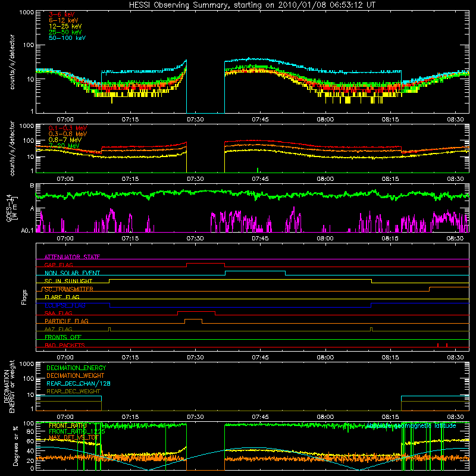The width and height of the screenshot is (476, 476).
Task: Click the 07:45 time label under Decimation panel
Action: (260, 417)
